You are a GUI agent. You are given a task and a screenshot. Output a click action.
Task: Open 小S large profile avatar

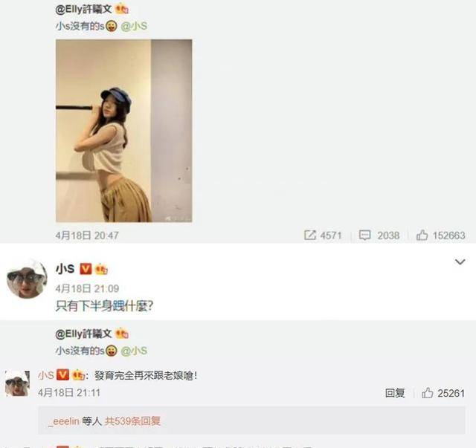27,279
